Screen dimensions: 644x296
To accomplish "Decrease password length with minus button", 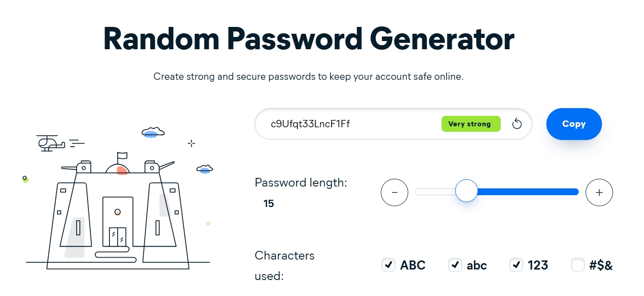I will click(394, 192).
